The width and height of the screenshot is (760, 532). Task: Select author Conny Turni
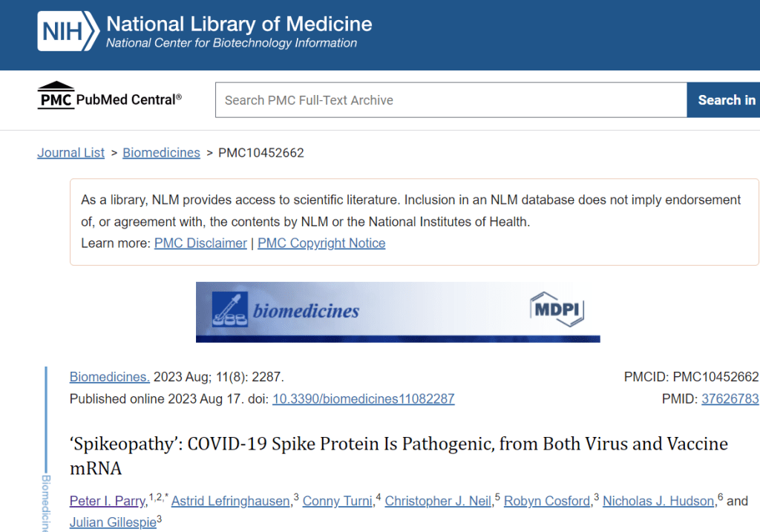click(x=337, y=502)
